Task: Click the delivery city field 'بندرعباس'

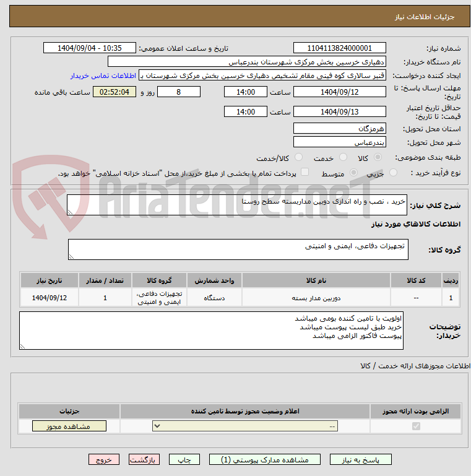Action: [x=340, y=142]
